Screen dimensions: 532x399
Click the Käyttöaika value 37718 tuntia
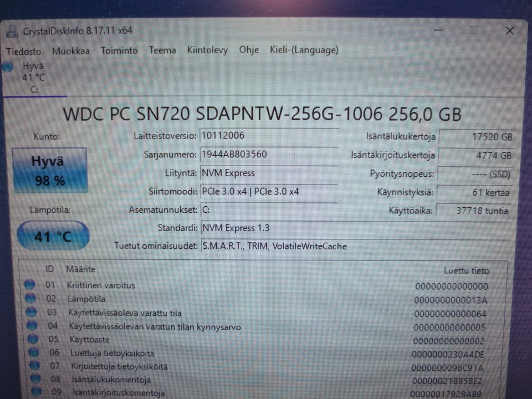473,211
